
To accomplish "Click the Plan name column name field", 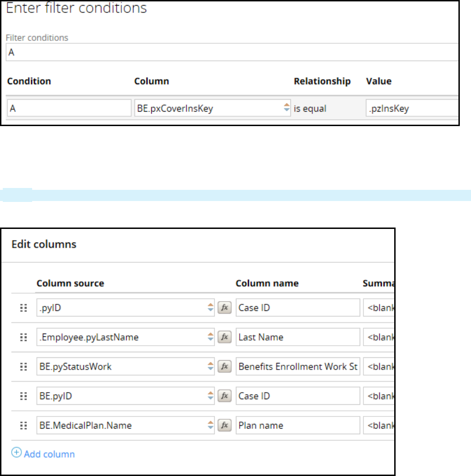I will (298, 425).
